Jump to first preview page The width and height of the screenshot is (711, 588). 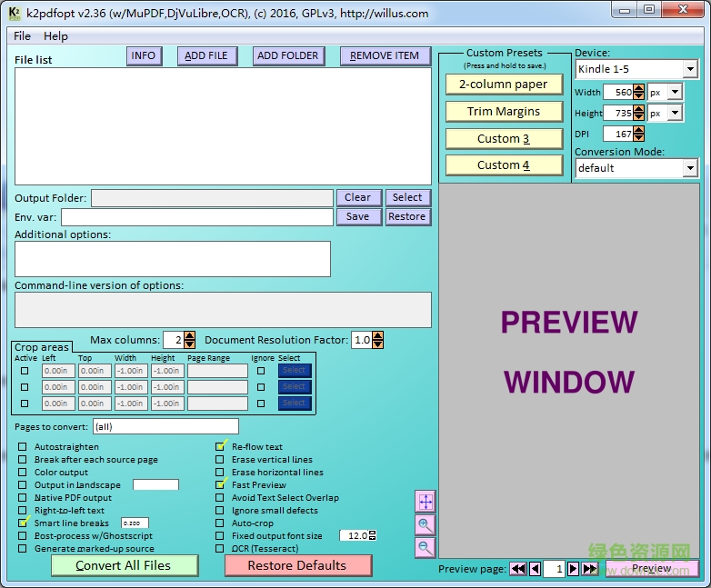pos(517,569)
